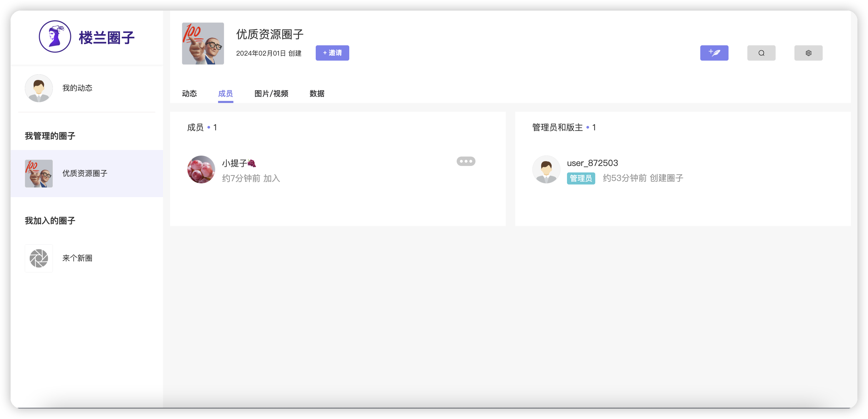Click the 优质资源圈子 sidebar thumbnail
The image size is (868, 419).
pos(39,174)
